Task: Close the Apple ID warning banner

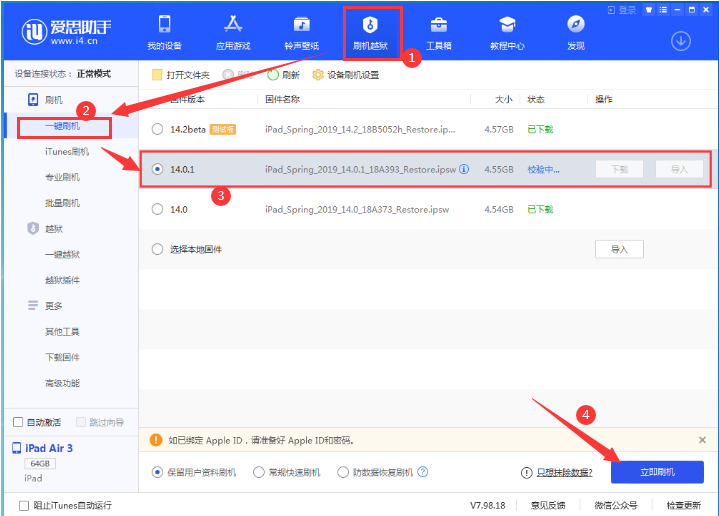Action: (702, 440)
